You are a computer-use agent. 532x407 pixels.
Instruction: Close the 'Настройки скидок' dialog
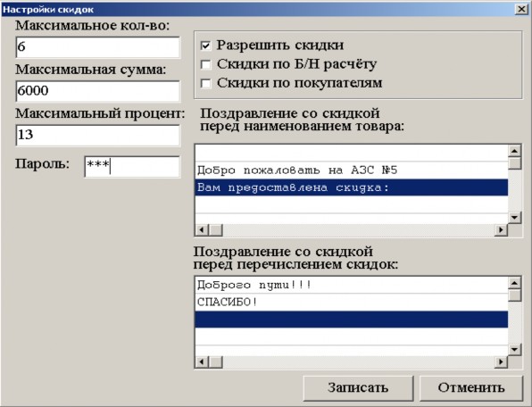(x=521, y=9)
